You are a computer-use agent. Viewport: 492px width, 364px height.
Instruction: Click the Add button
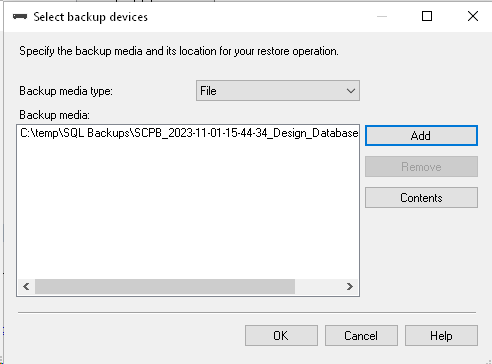pos(421,136)
